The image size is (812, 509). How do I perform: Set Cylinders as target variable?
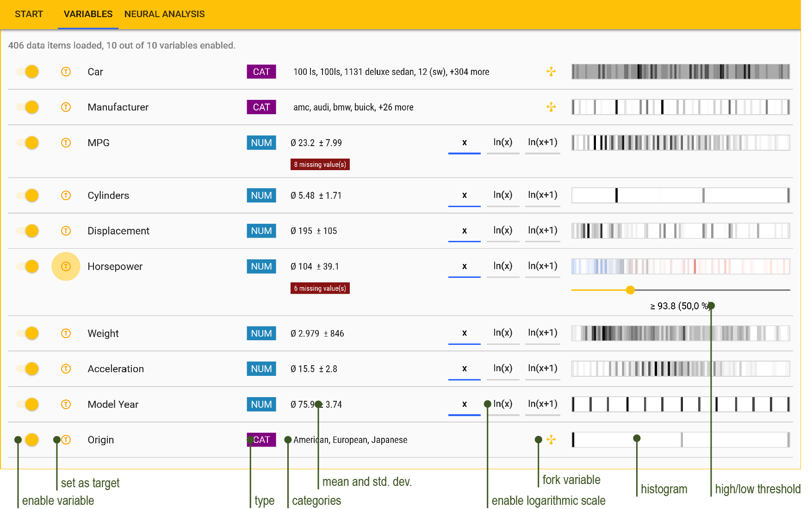(66, 196)
